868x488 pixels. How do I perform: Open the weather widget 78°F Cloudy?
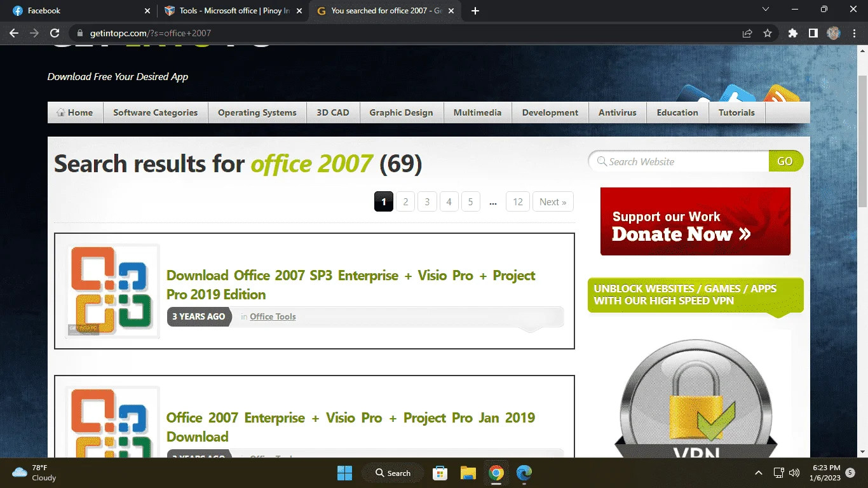(x=34, y=473)
